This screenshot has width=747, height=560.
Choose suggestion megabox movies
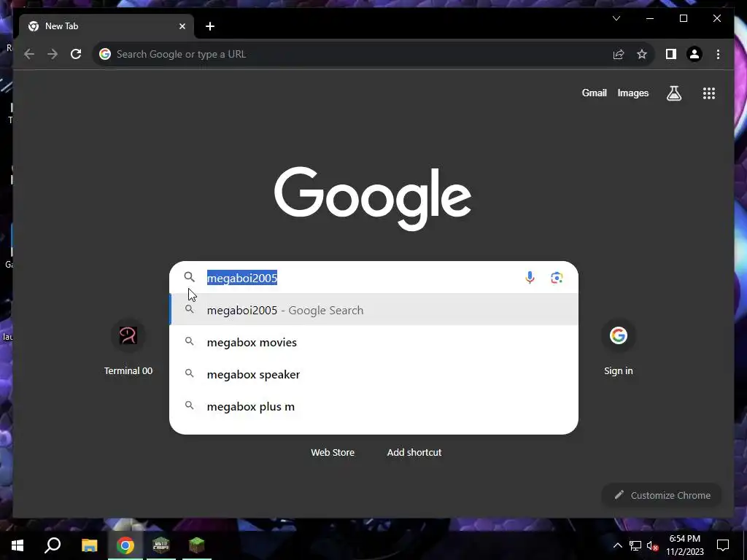(x=374, y=343)
